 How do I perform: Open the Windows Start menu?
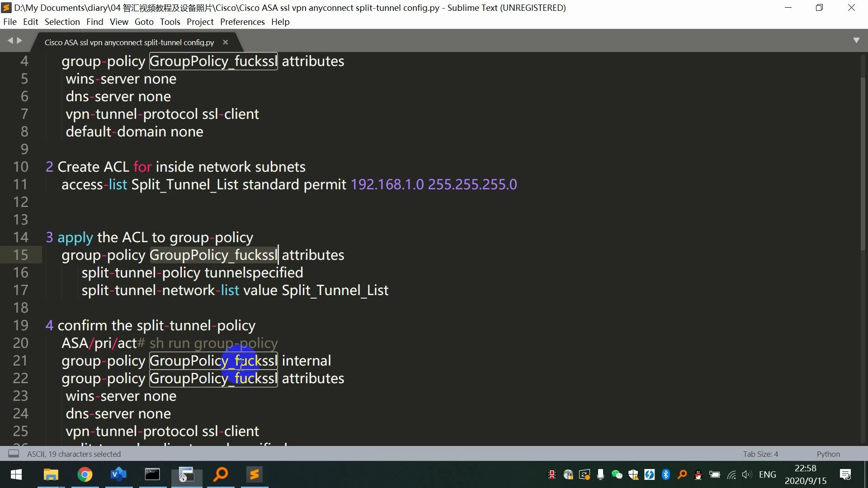point(16,474)
